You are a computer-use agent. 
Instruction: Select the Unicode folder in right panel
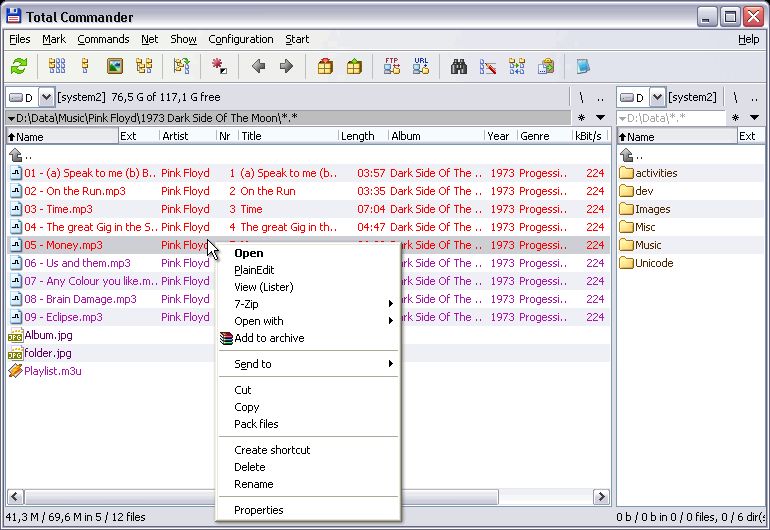pos(654,263)
